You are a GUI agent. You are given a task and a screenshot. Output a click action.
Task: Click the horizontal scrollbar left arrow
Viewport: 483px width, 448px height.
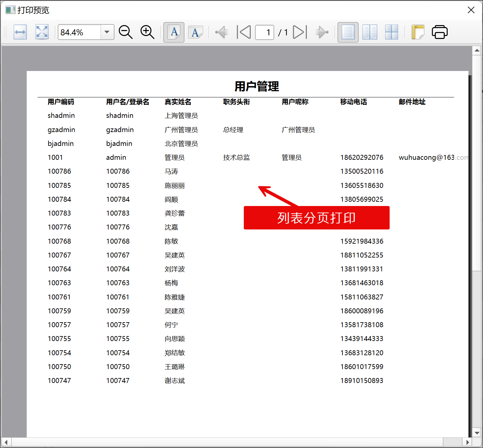(6, 442)
